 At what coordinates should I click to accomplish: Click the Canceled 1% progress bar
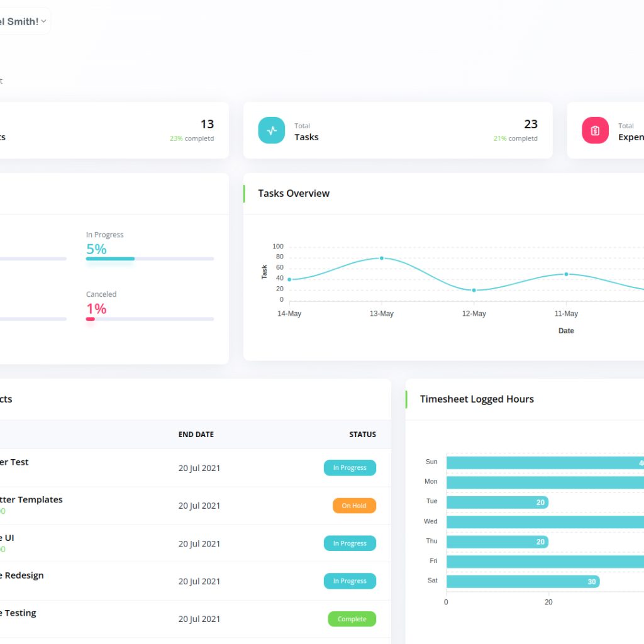pos(150,319)
